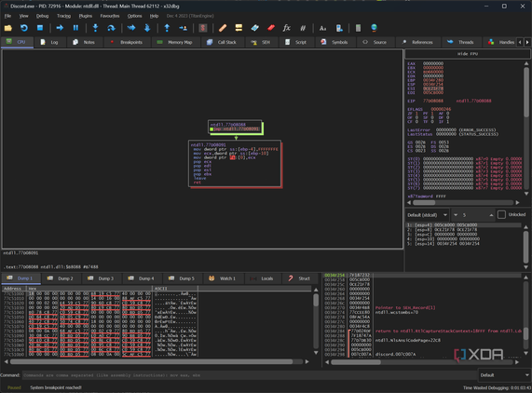Open the Help menu
Screen dimensions: 532x393
(x=154, y=16)
